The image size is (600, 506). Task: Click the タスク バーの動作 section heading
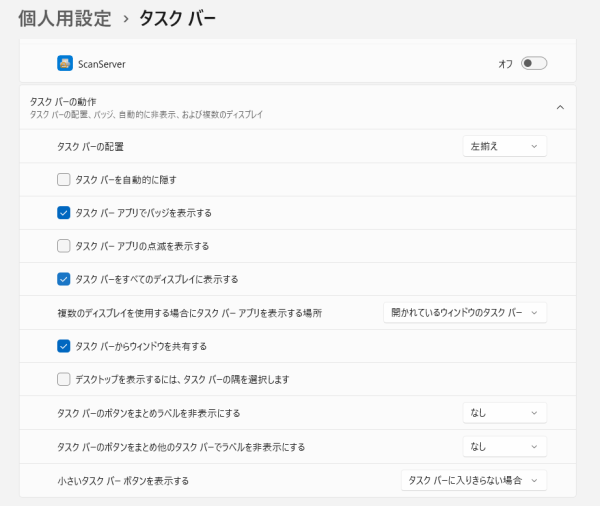(x=63, y=101)
